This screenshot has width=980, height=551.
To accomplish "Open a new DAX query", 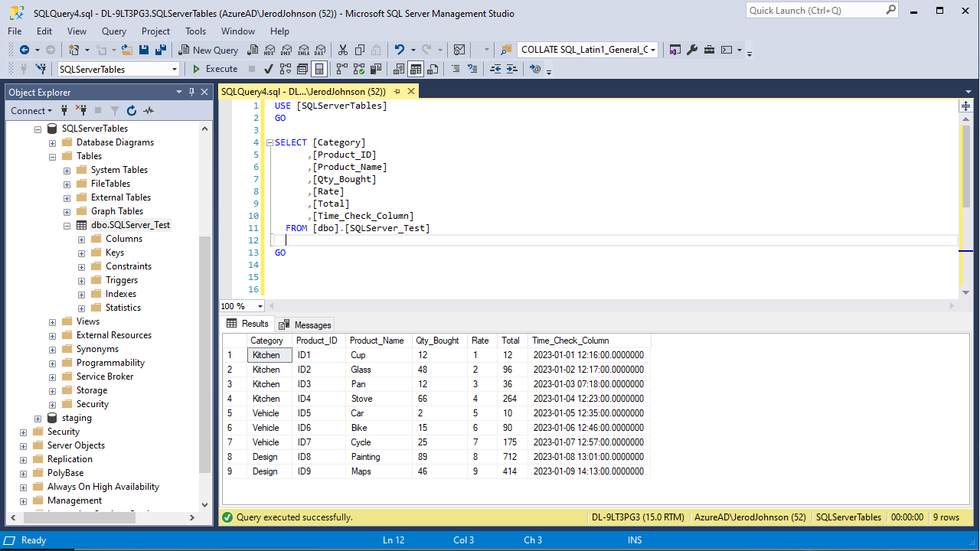I will click(320, 49).
